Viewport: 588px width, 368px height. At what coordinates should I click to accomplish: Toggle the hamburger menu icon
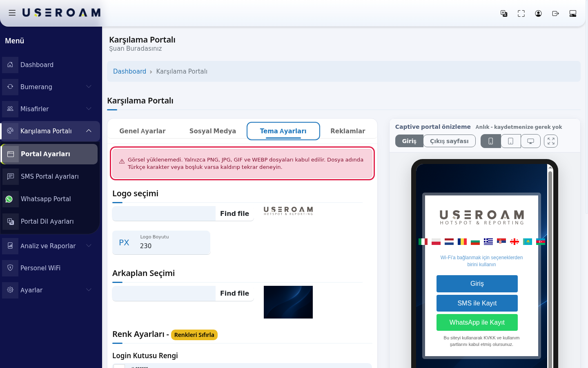12,13
